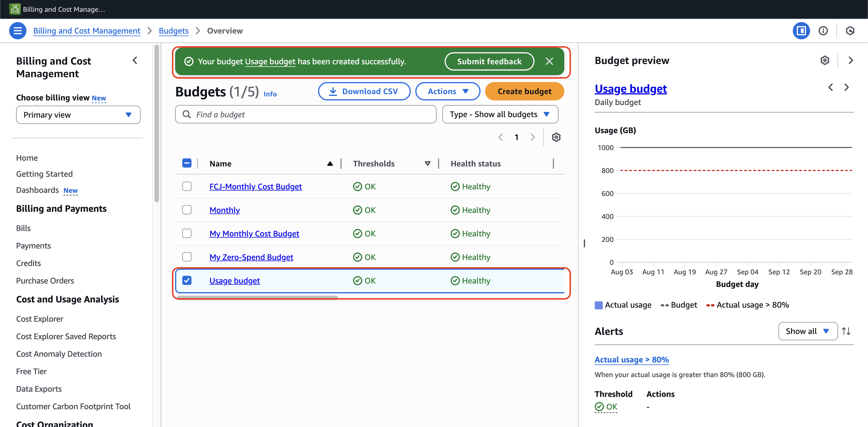868x427 pixels.
Task: Toggle the select-all header checkbox
Action: tap(187, 163)
